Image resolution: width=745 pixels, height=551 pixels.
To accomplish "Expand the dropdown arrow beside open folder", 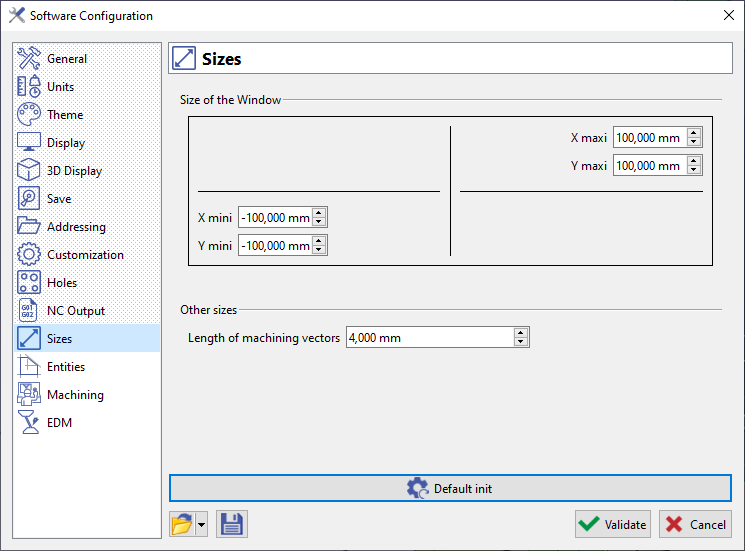I will click(x=201, y=524).
